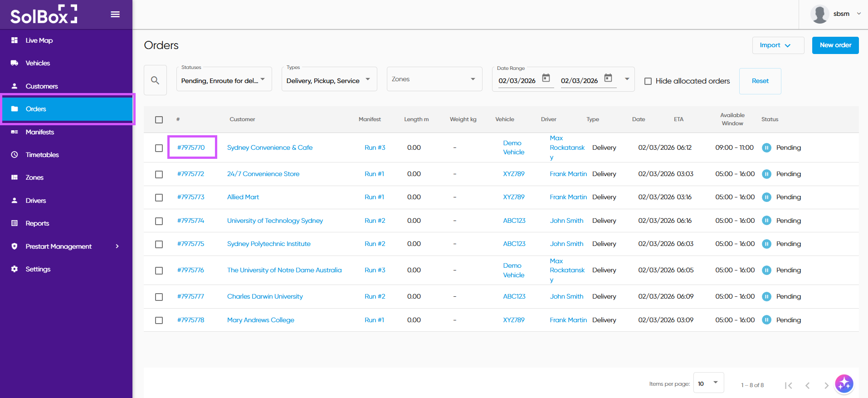Click the New order button
The width and height of the screenshot is (868, 398).
pyautogui.click(x=835, y=45)
